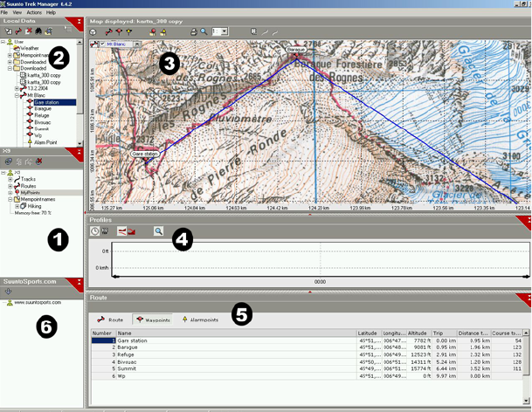Click the magnifier icon in Profiles toolbar
The width and height of the screenshot is (532, 412).
point(159,231)
